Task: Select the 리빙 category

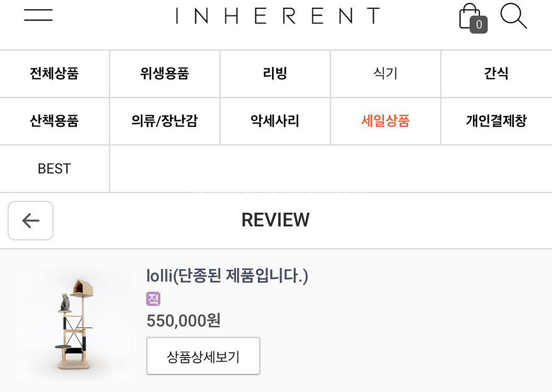Action: pyautogui.click(x=275, y=74)
